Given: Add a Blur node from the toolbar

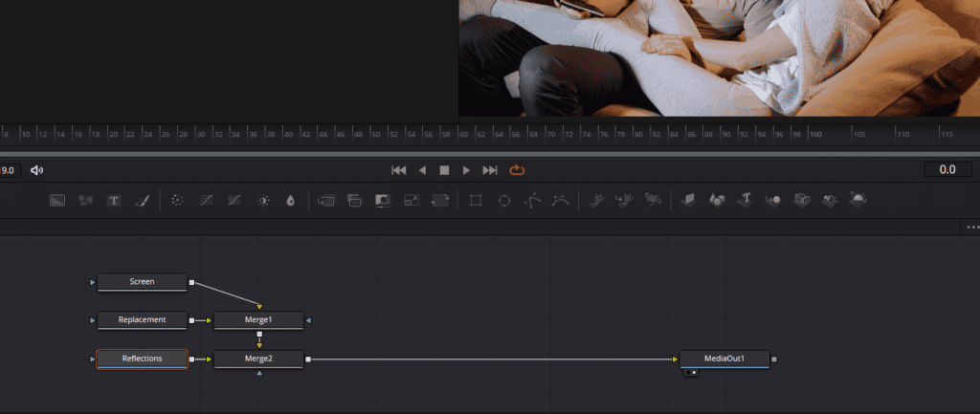Looking at the screenshot, I should tap(290, 201).
